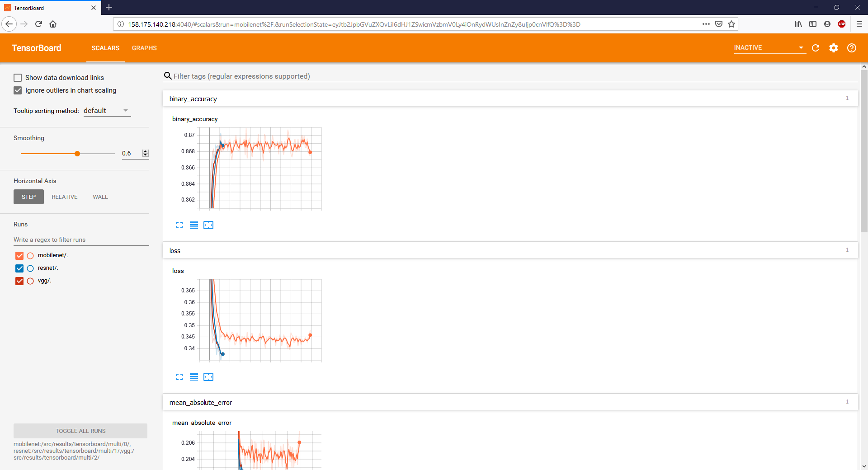Go back in the browser
This screenshot has height=470, width=868.
(9, 24)
